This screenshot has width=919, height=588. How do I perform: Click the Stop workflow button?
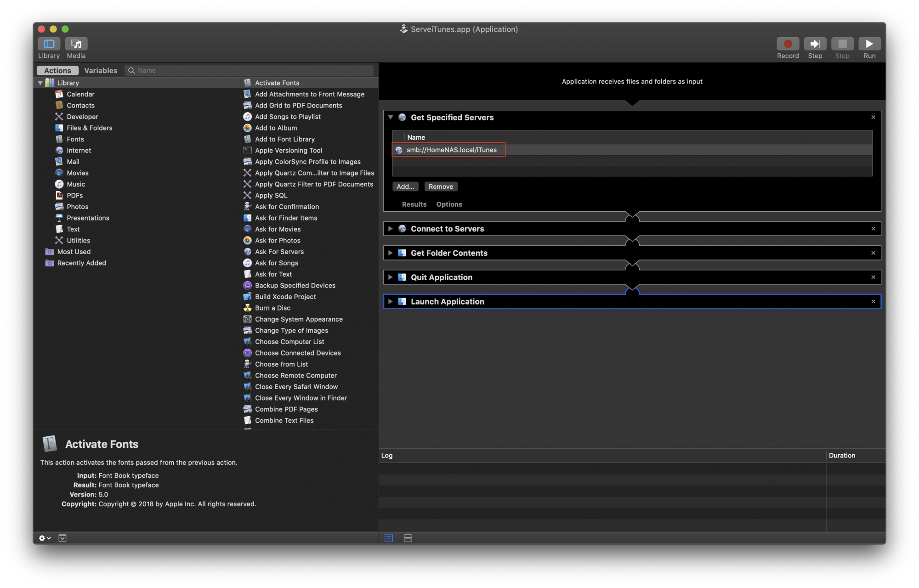tap(842, 44)
